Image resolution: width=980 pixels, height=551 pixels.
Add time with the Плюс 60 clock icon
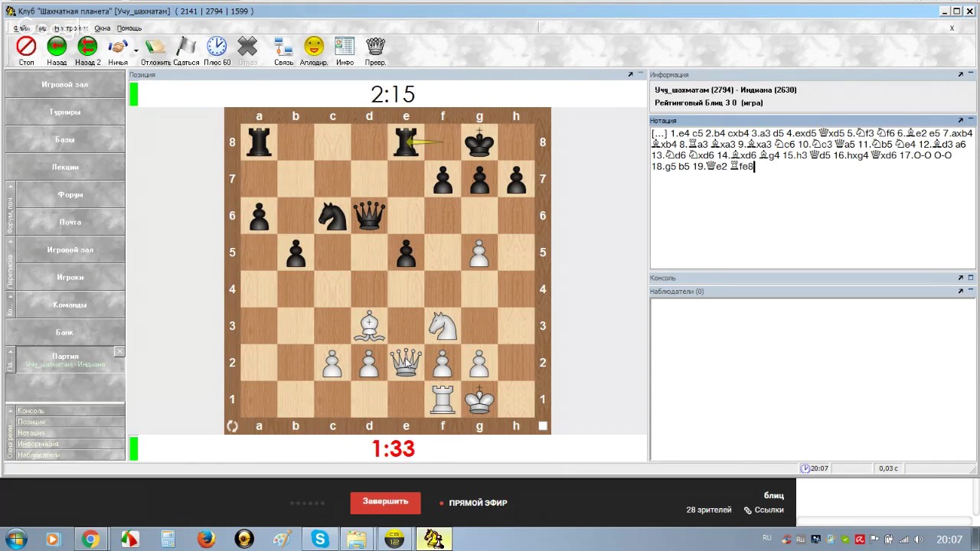[x=217, y=47]
